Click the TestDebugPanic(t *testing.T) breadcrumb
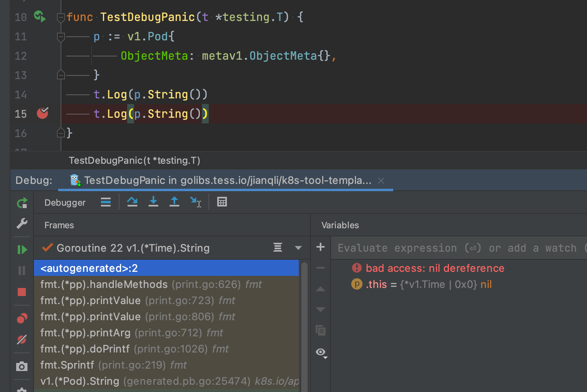The width and height of the screenshot is (587, 392). click(134, 161)
